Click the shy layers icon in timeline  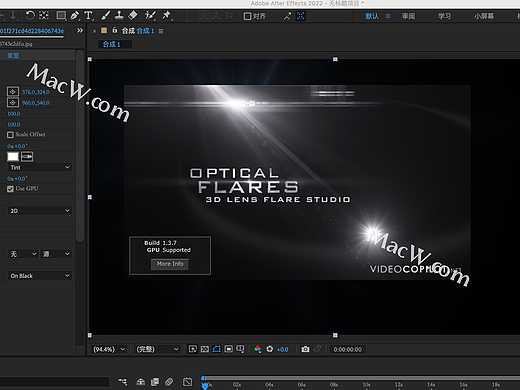(x=141, y=382)
